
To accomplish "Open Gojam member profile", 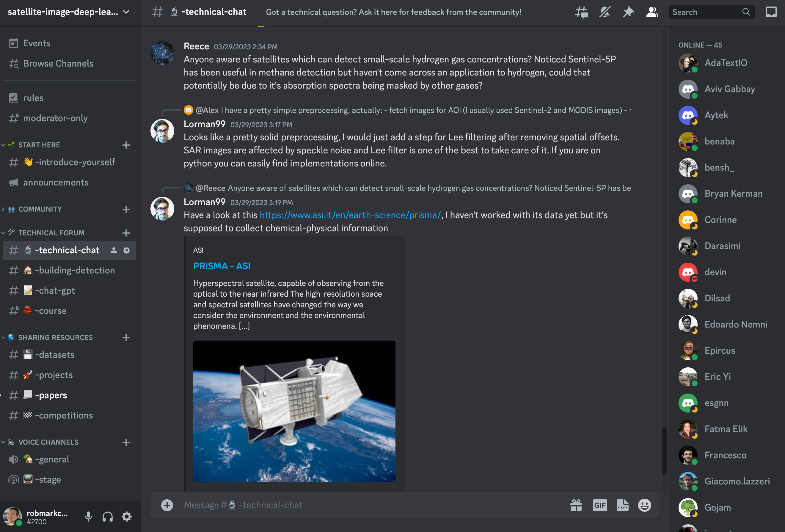I will [726, 507].
